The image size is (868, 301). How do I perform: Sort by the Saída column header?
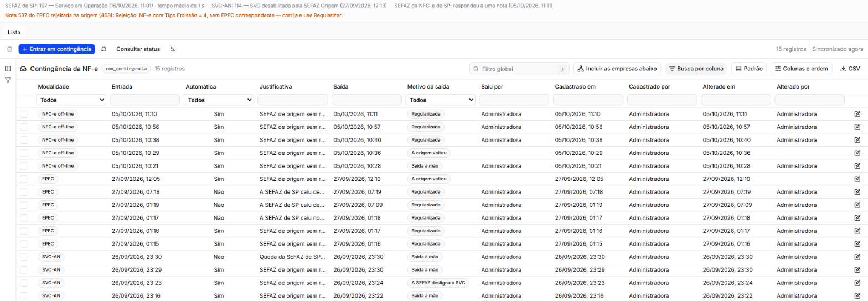pos(342,87)
